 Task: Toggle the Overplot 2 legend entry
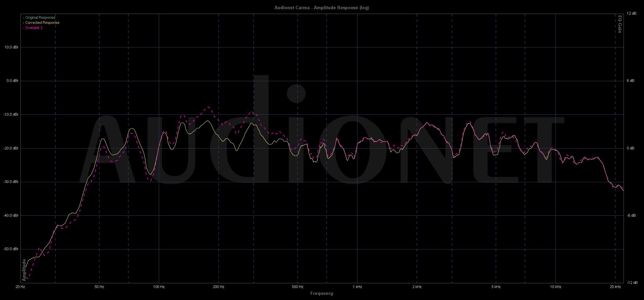click(33, 28)
